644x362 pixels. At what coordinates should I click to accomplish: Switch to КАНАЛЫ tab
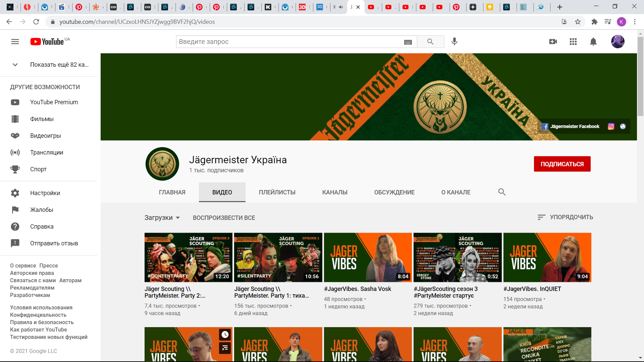tap(335, 192)
